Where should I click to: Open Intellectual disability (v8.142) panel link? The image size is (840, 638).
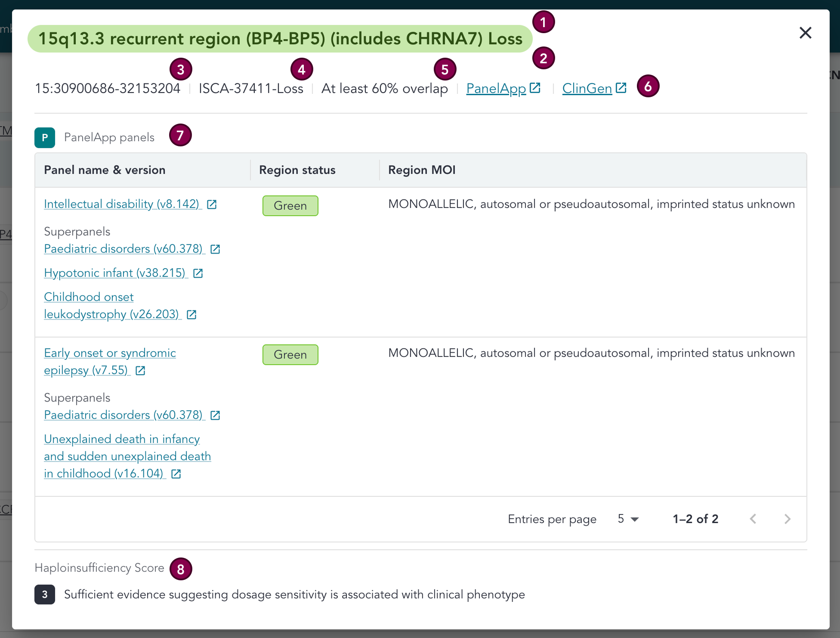[121, 204]
